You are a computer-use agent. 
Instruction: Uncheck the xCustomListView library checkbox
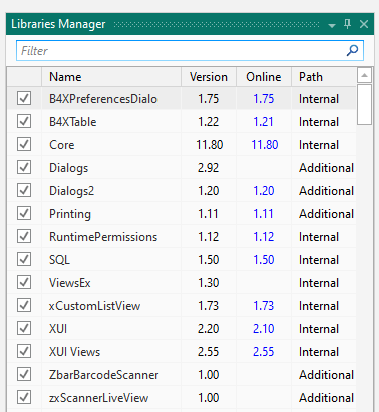coord(24,305)
